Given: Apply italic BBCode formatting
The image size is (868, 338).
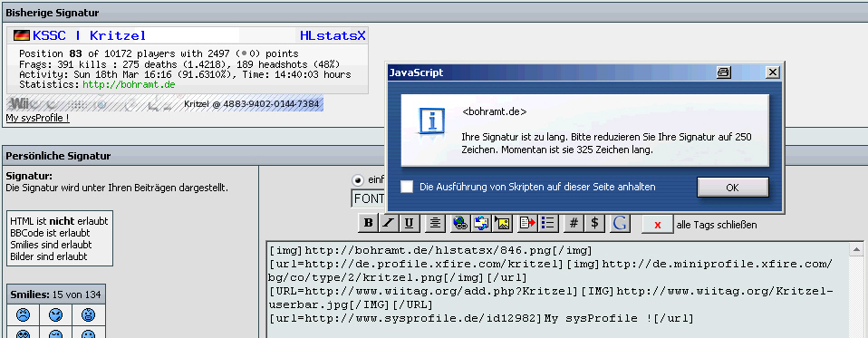Looking at the screenshot, I should tap(389, 223).
